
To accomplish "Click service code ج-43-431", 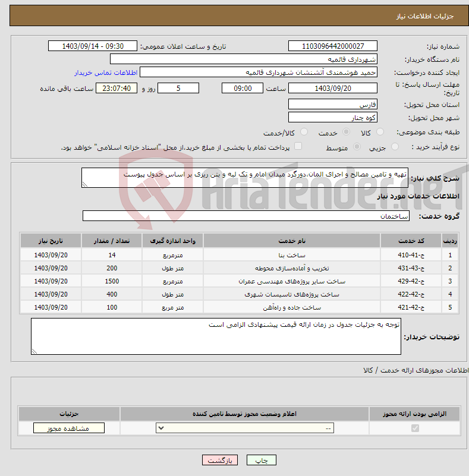I will click(x=411, y=268).
